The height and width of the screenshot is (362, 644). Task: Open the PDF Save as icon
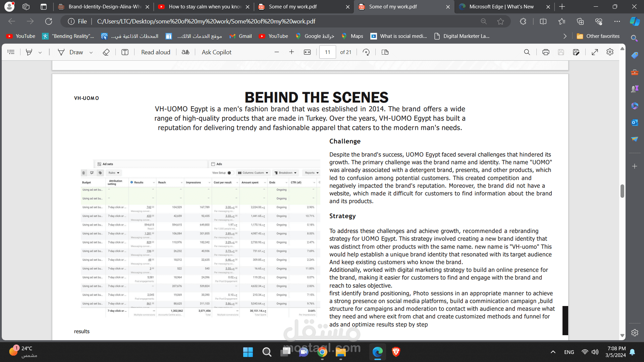point(576,52)
